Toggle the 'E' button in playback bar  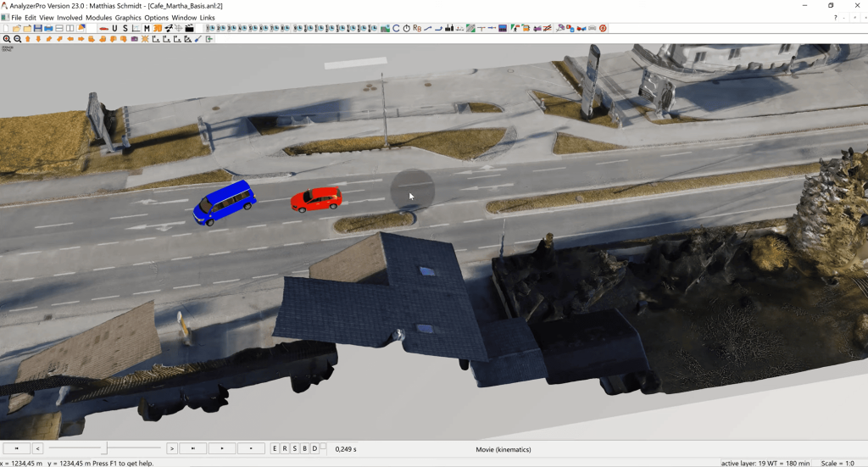(x=275, y=448)
